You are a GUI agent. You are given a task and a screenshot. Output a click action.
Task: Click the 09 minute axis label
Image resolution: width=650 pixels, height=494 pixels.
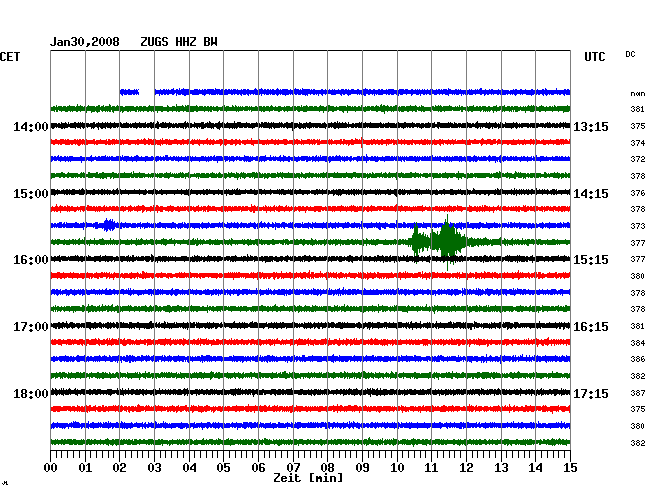point(362,468)
